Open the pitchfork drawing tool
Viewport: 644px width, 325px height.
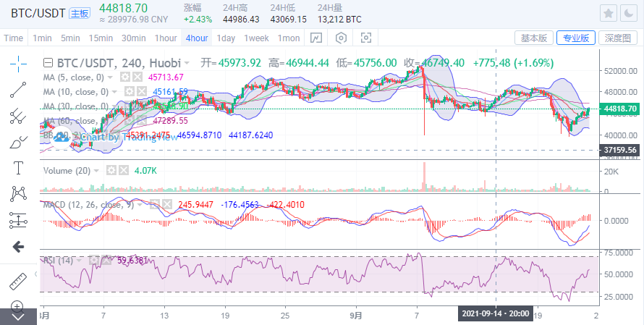click(19, 115)
